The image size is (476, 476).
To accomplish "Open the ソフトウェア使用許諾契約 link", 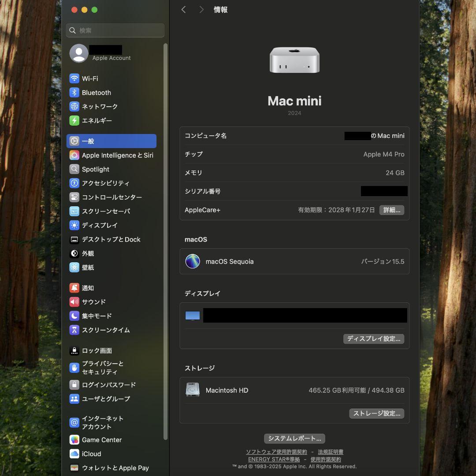I will click(277, 451).
